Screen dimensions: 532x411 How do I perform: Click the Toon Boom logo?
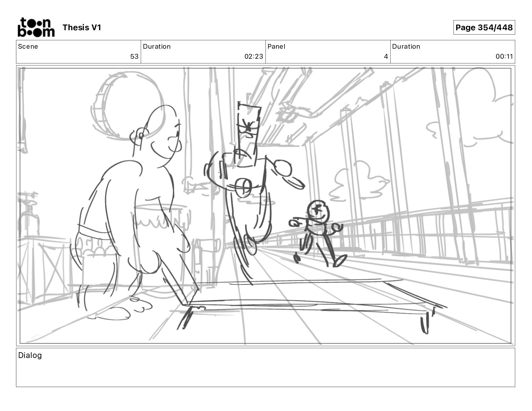(36, 27)
